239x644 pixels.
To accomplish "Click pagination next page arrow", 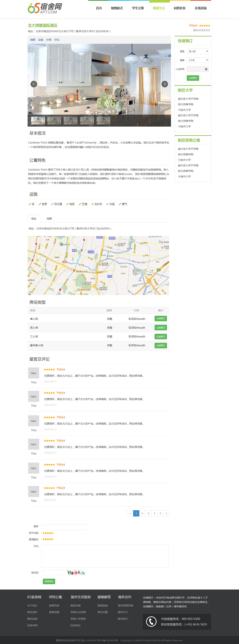I will click(x=167, y=513).
